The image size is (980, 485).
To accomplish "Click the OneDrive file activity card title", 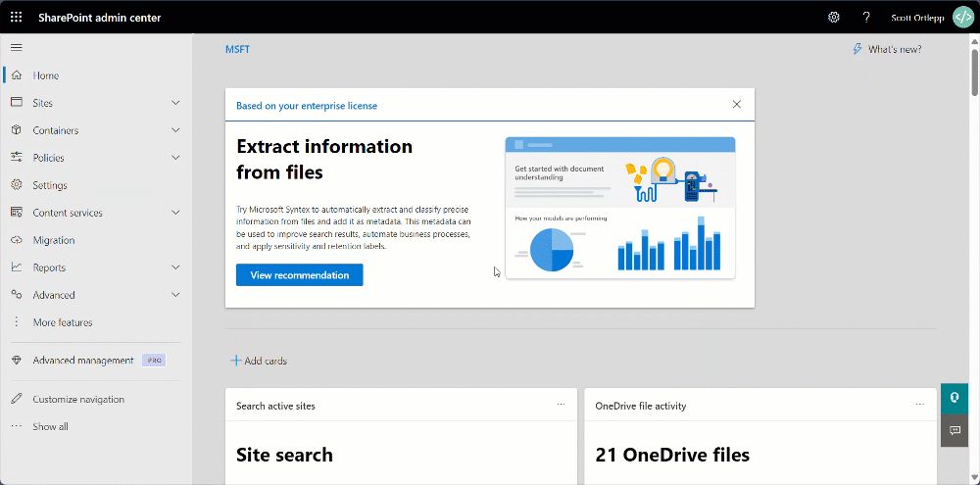I will pyautogui.click(x=641, y=406).
